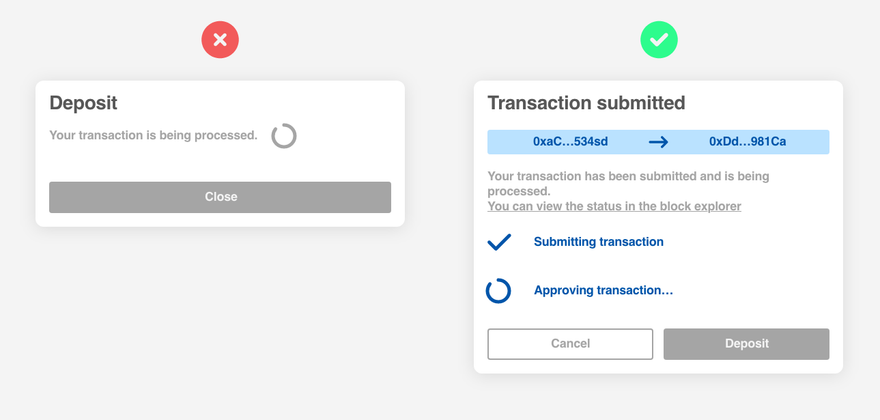Click the blue arrow between wallet addresses
This screenshot has width=880, height=420.
[658, 142]
